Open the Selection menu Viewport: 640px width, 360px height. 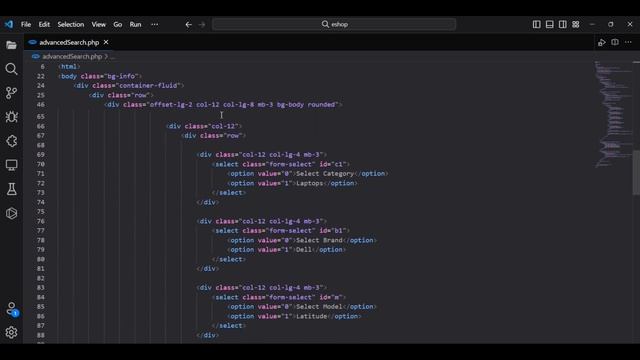coord(71,24)
